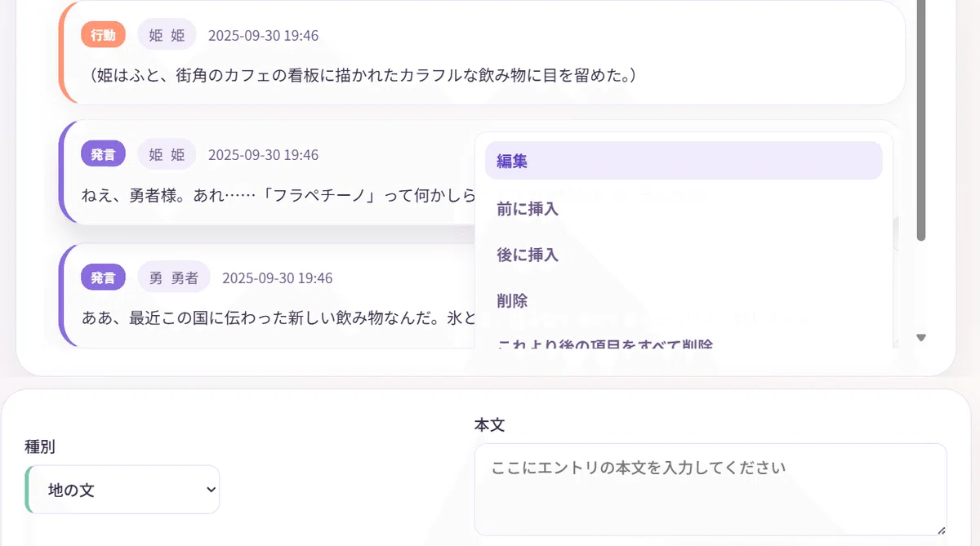The width and height of the screenshot is (980, 546).
Task: Click the timestamp on 勇者's message
Action: [277, 277]
